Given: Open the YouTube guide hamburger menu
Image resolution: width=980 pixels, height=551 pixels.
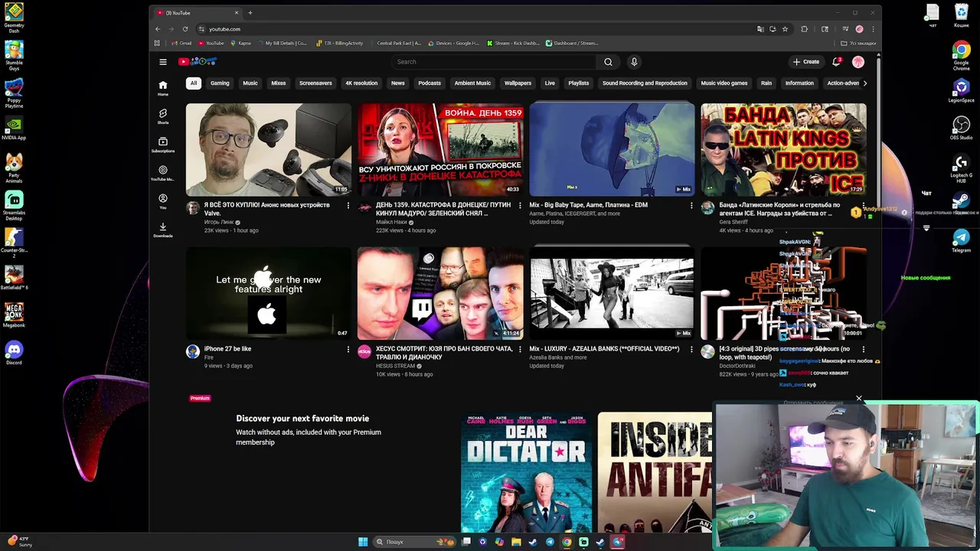Looking at the screenshot, I should pyautogui.click(x=162, y=62).
